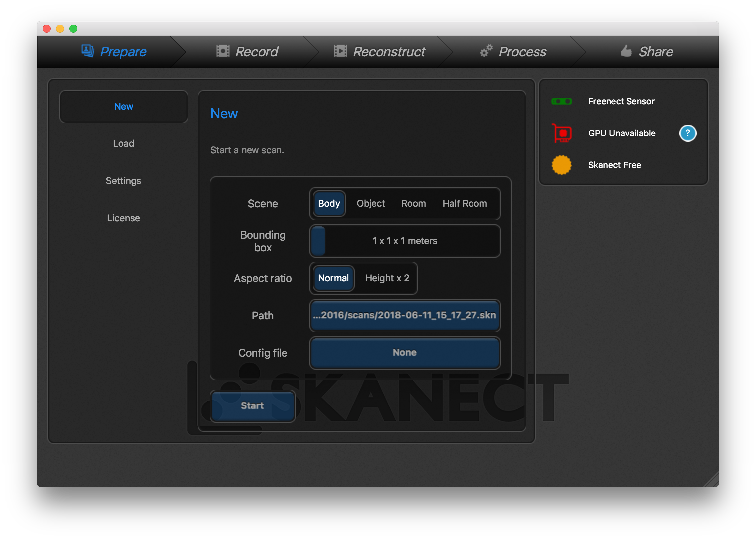756x540 pixels.
Task: Open the License page
Action: coord(123,218)
